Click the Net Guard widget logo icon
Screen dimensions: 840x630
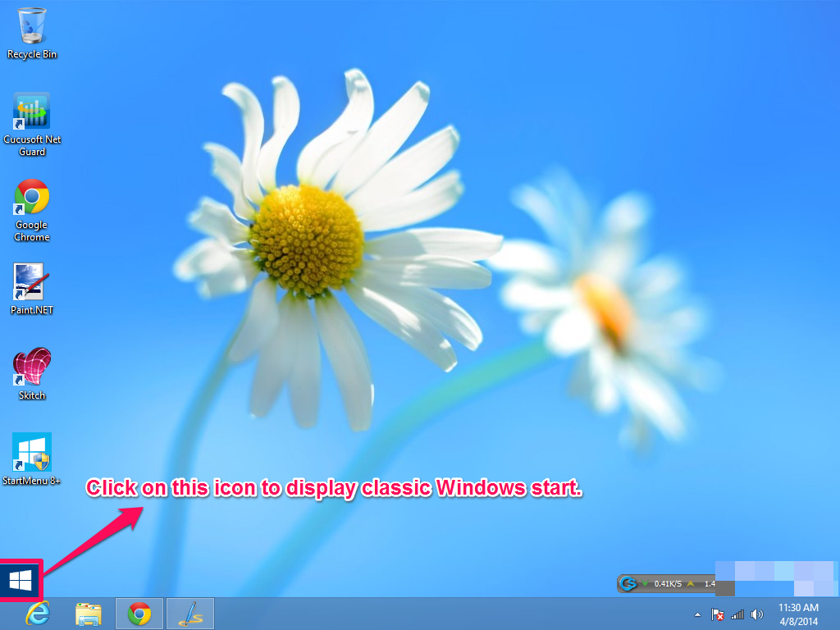pyautogui.click(x=628, y=583)
